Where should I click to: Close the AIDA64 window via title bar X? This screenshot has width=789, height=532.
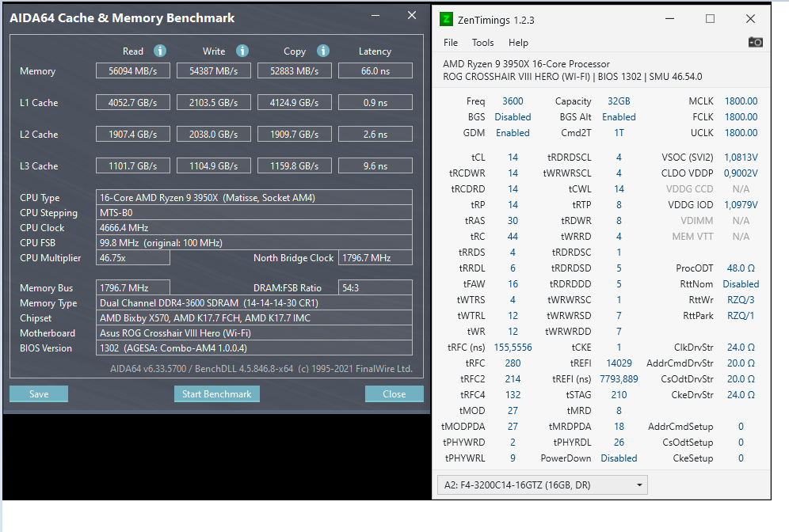point(412,16)
